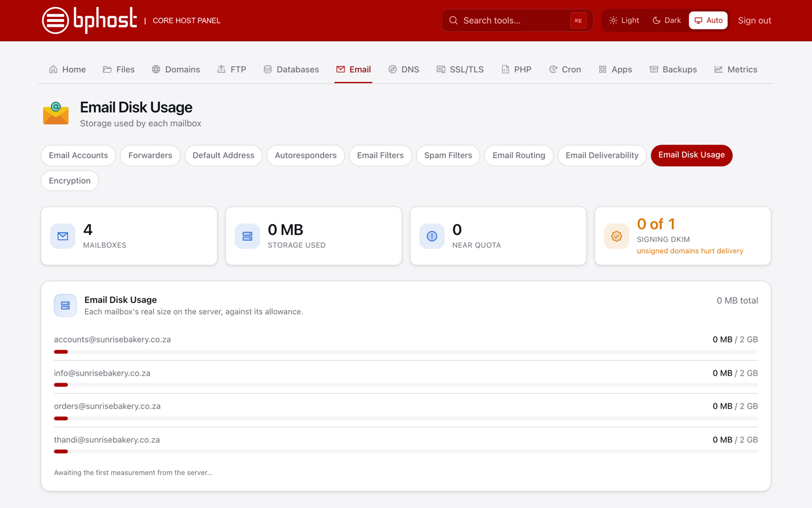Go to Email Deliverability
The image size is (812, 508).
click(x=602, y=156)
